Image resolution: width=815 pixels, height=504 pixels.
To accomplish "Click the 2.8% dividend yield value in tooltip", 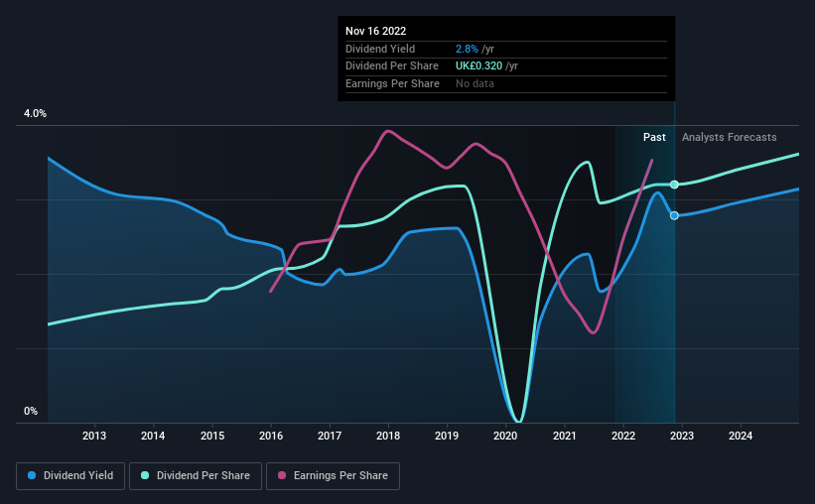I will (x=467, y=49).
